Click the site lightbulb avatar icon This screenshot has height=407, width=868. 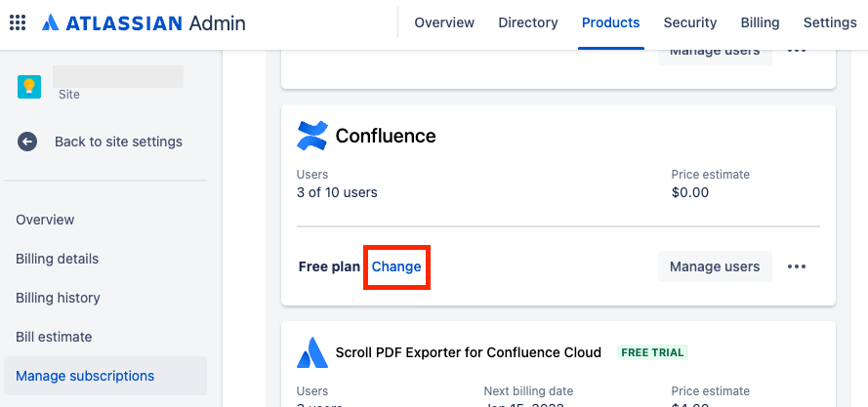tap(28, 87)
